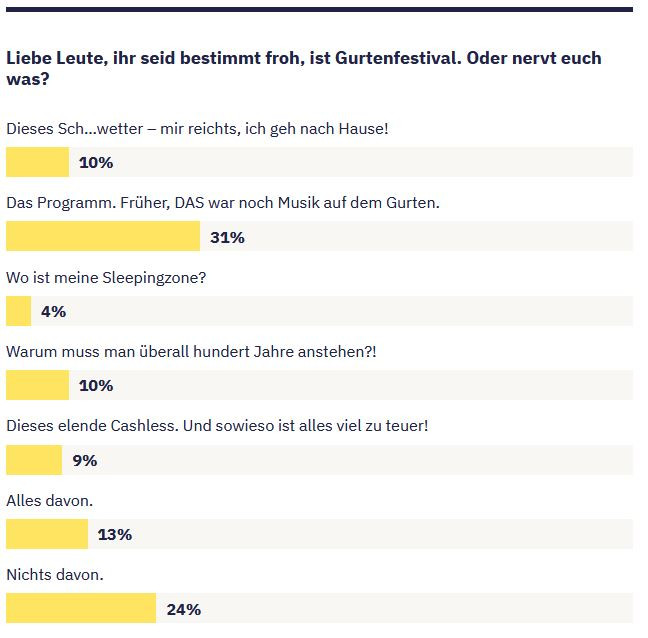Click the 10% bar under the anstehen option
648x638 pixels.
(38, 385)
